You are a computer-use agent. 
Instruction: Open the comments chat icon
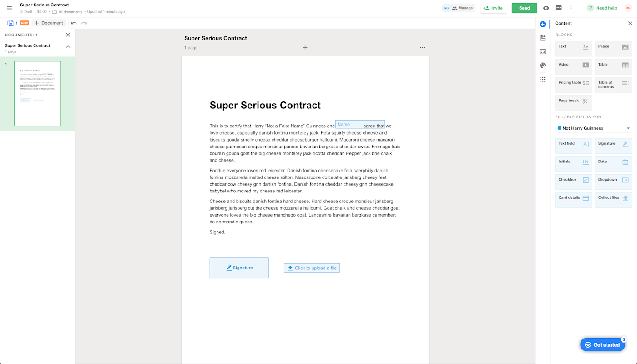tap(559, 8)
